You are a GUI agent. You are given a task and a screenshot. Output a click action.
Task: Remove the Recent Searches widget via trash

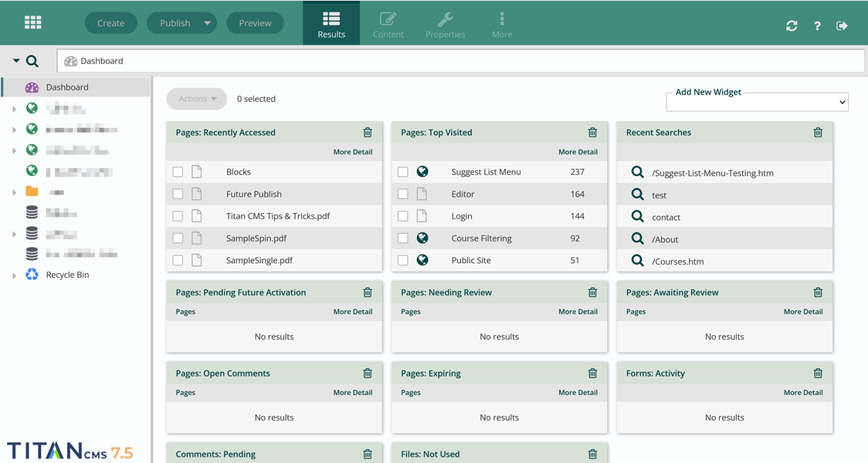(818, 133)
